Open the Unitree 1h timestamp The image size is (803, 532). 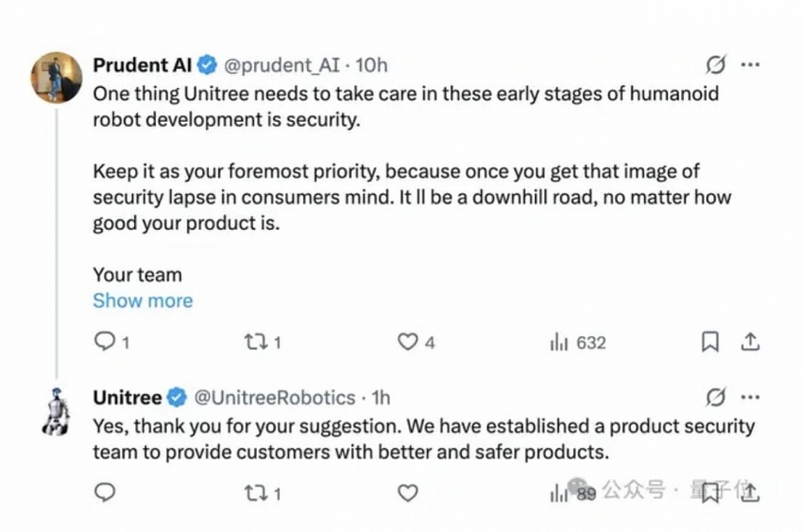[381, 397]
